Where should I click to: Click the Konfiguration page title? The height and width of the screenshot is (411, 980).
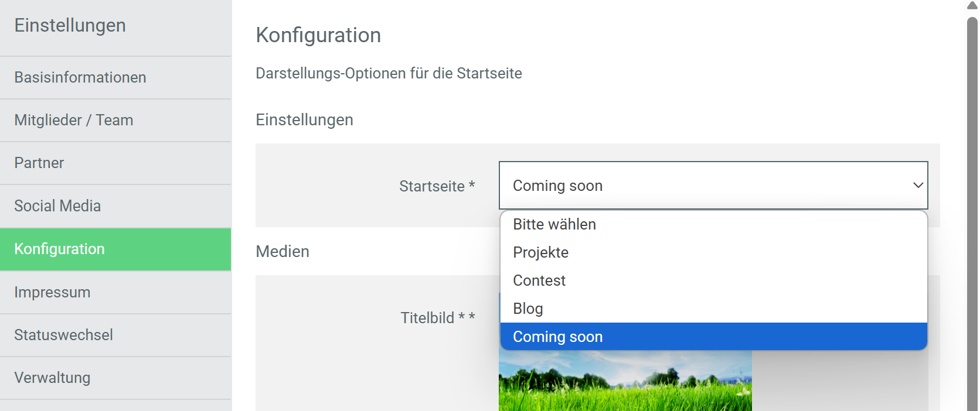[318, 35]
